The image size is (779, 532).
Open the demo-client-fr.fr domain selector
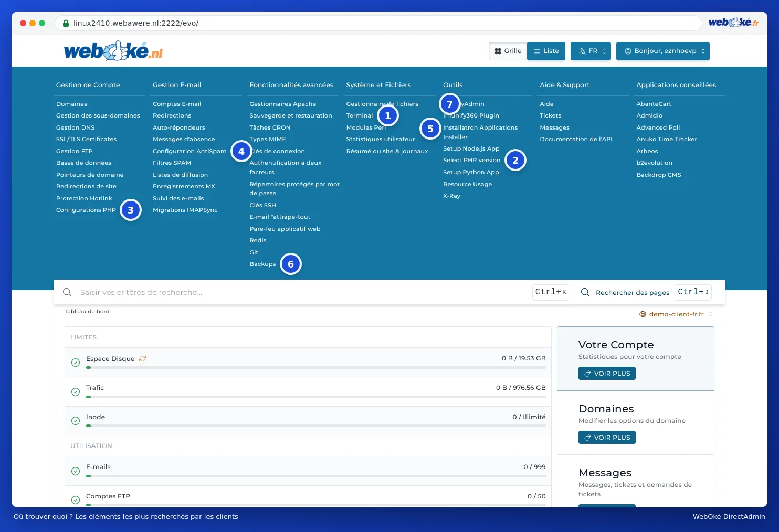676,314
